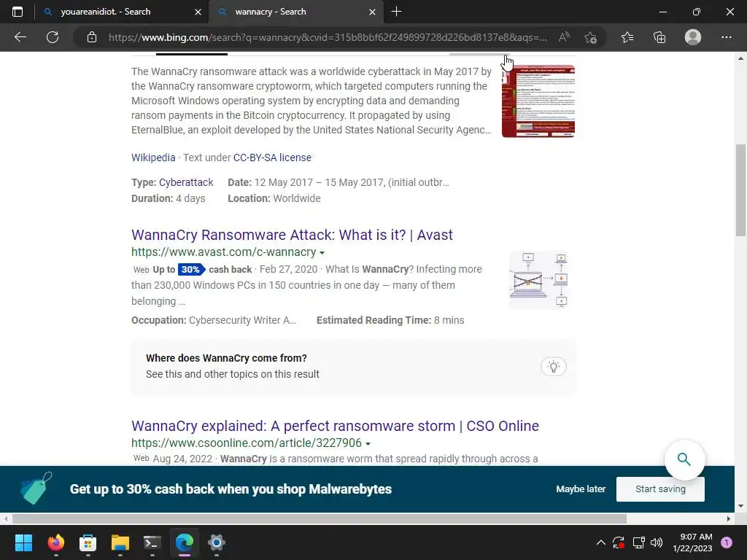Viewport: 747px width, 560px height.
Task: Close the wannacry search tab
Action: pyautogui.click(x=373, y=12)
